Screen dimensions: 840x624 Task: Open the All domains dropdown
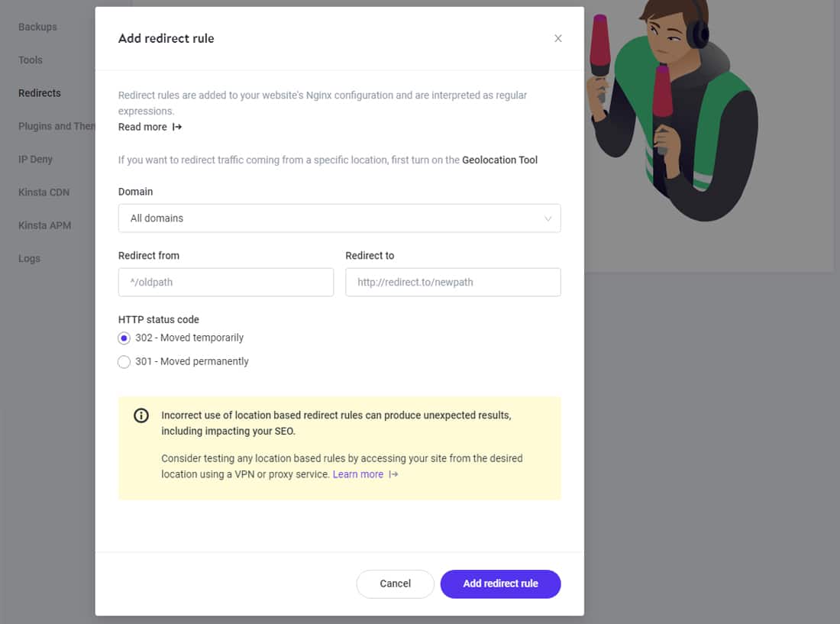point(339,218)
